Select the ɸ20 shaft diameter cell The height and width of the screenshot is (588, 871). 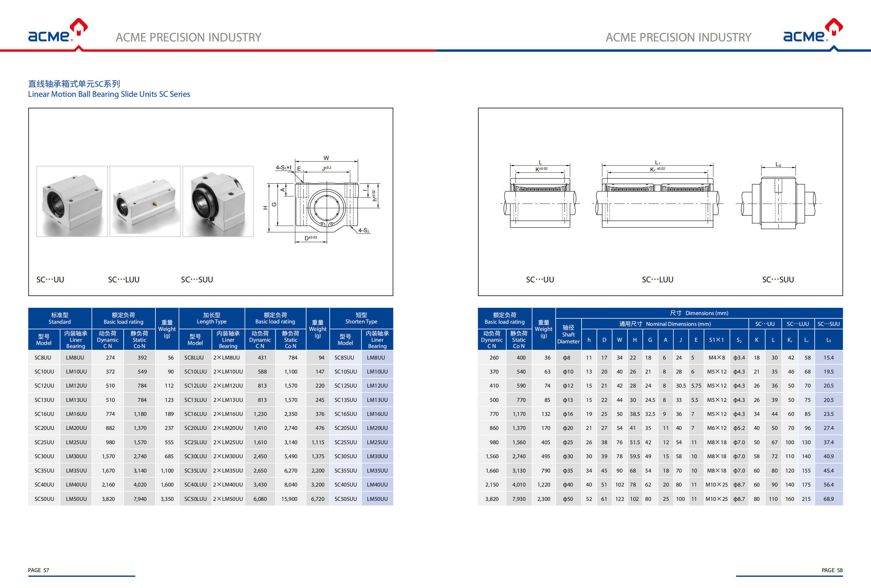[x=568, y=428]
